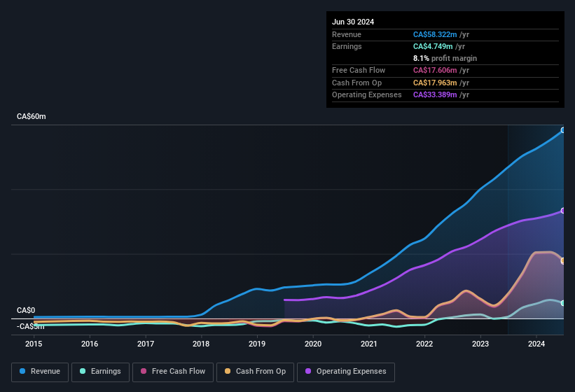Click the Earnings row label in tooltip
The height and width of the screenshot is (392, 575).
[x=347, y=46]
